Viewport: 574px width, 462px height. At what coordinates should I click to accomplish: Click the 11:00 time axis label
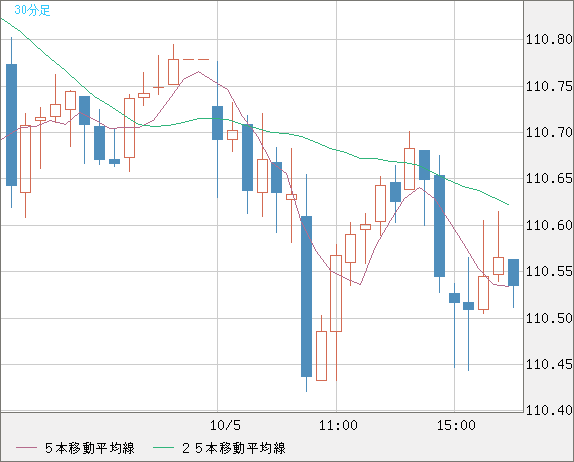(x=338, y=425)
